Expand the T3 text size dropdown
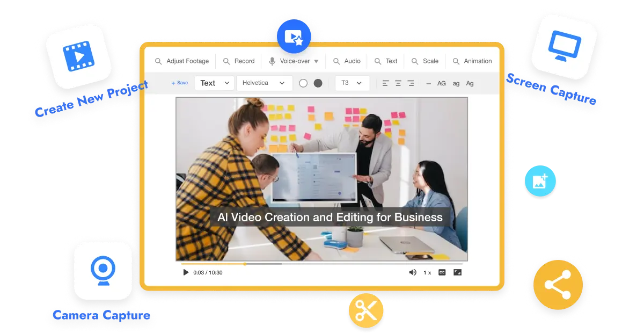 pyautogui.click(x=352, y=83)
